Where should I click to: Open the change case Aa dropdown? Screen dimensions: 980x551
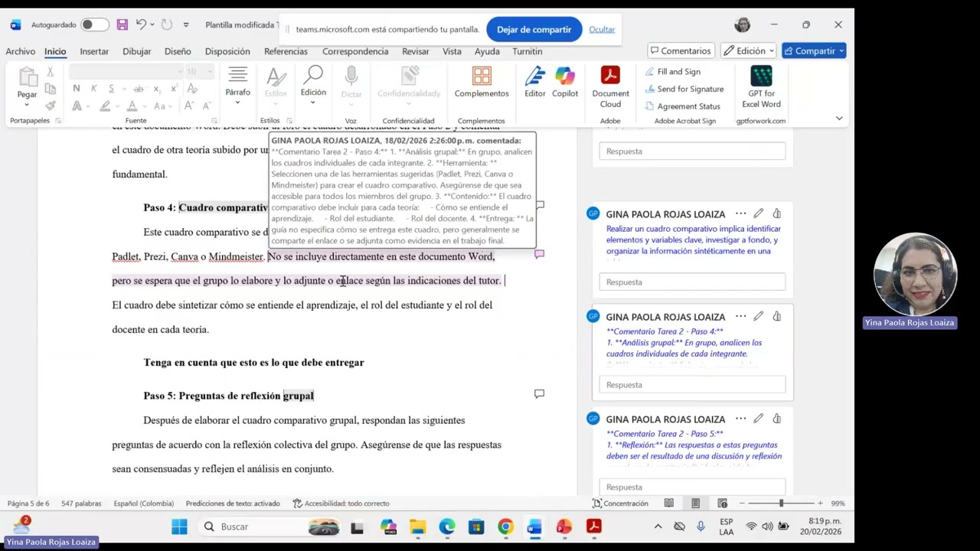[x=162, y=106]
